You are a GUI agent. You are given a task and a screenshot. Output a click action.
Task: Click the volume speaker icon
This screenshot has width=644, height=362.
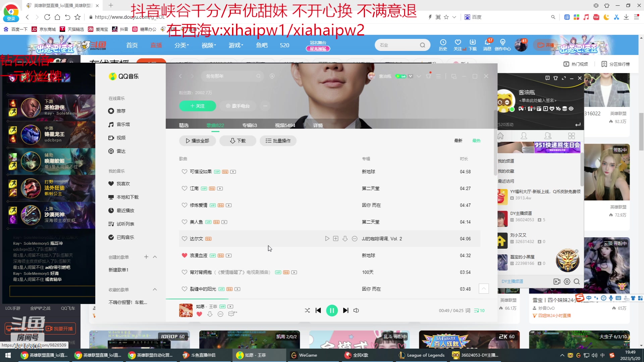[356, 310]
